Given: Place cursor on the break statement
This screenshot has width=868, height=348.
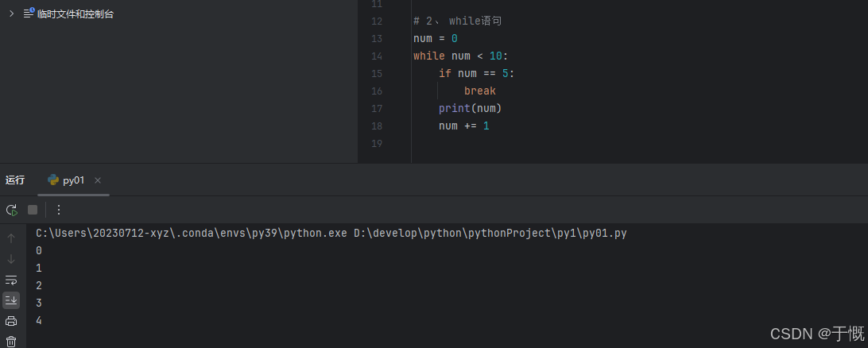Looking at the screenshot, I should [x=479, y=91].
